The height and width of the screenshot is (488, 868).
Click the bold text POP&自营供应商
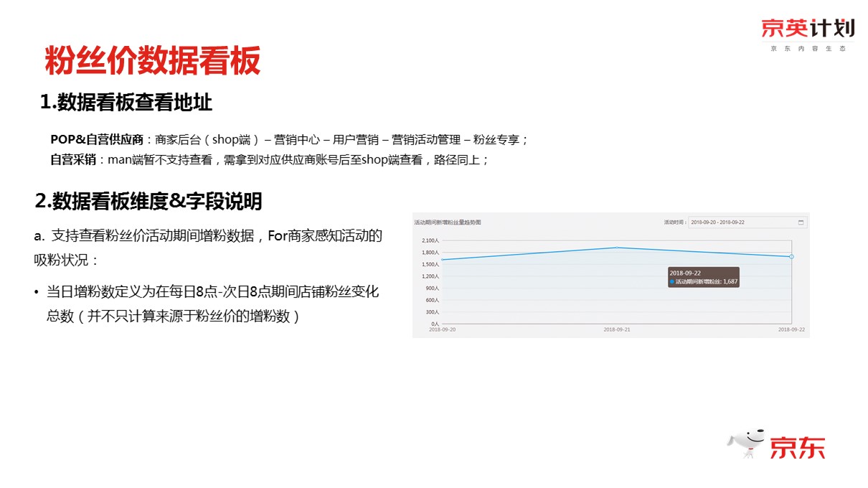click(x=97, y=140)
